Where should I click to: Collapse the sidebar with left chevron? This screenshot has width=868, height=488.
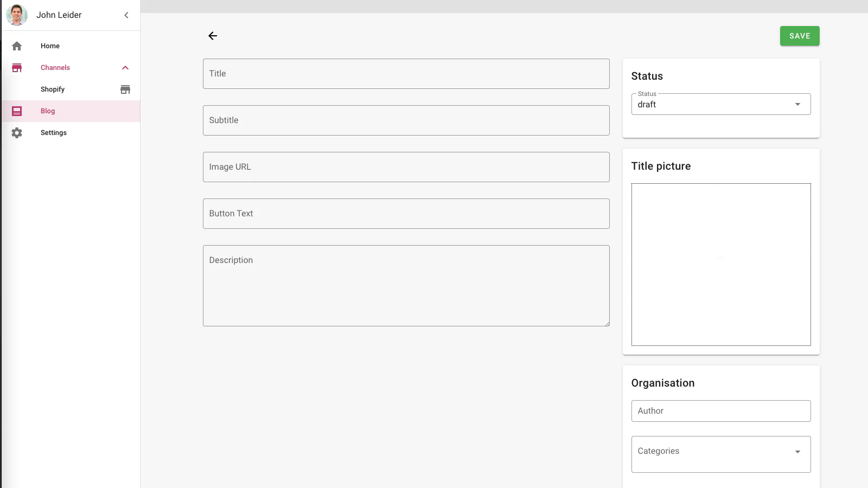126,15
